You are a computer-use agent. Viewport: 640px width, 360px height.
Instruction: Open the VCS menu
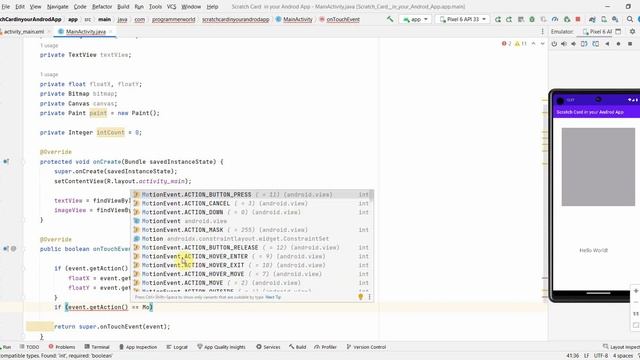pyautogui.click(x=172, y=7)
